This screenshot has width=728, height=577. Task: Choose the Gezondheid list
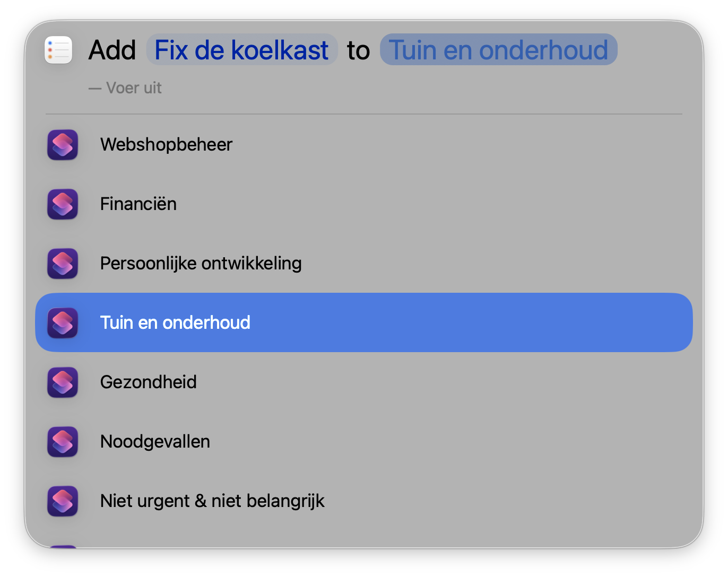pos(148,382)
